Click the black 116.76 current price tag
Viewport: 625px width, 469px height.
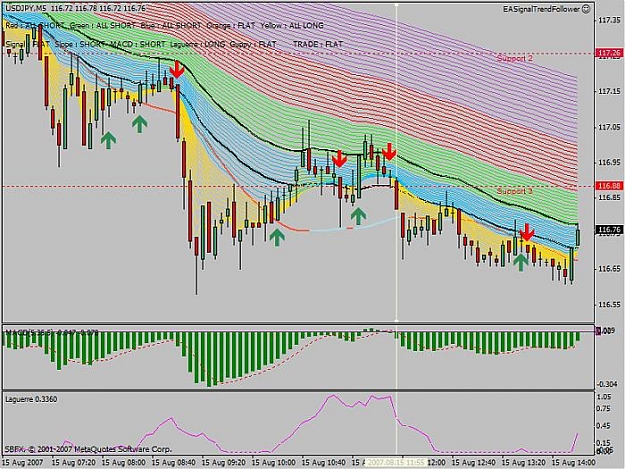tap(610, 230)
